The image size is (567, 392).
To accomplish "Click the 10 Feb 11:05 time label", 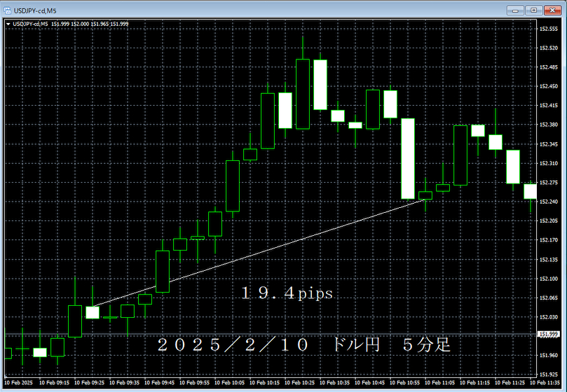I will coord(440,383).
